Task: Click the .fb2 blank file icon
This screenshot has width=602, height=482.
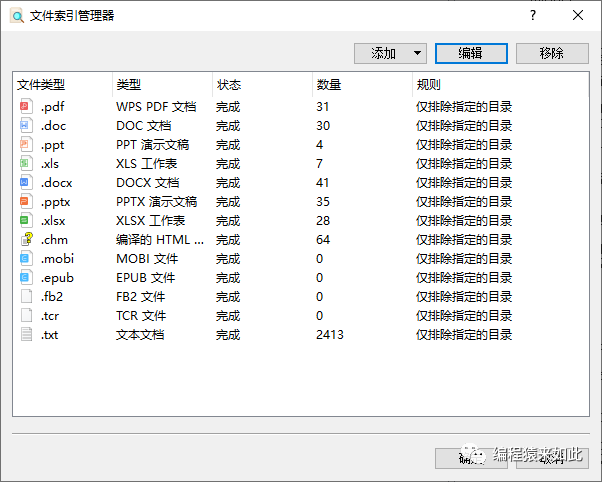Action: 26,296
